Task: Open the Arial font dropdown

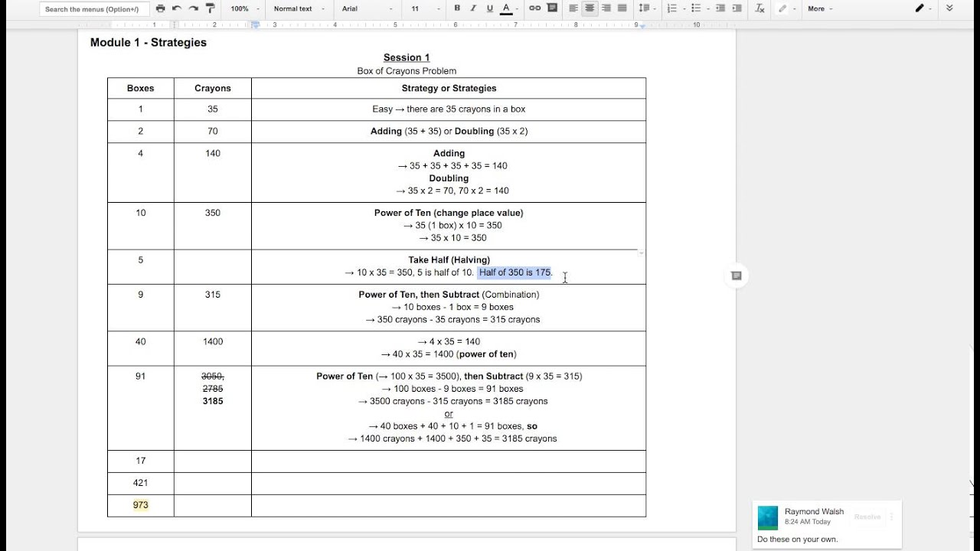Action: pos(367,8)
